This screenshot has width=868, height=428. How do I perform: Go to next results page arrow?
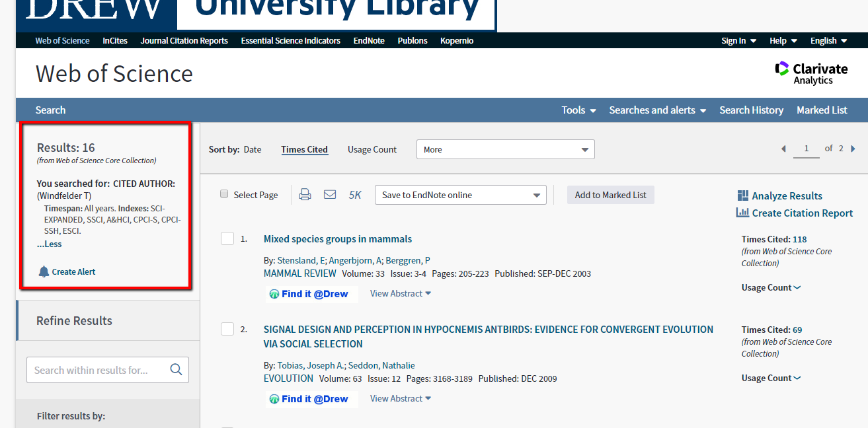[x=853, y=149]
